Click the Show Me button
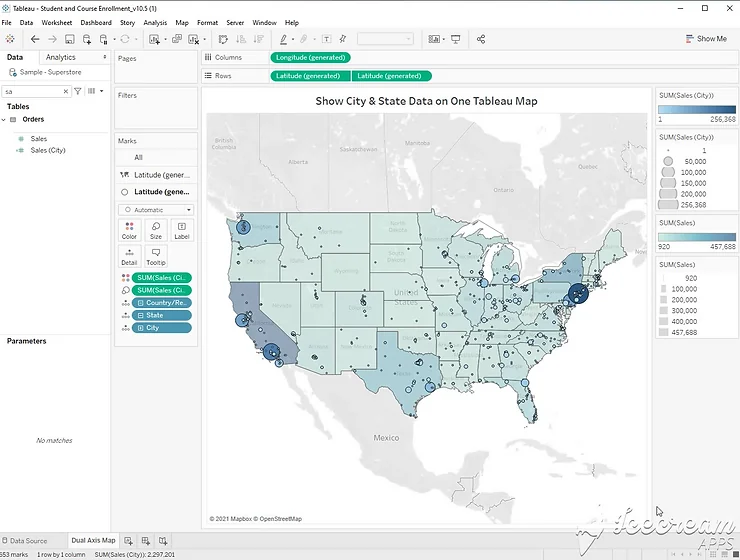 [x=706, y=39]
